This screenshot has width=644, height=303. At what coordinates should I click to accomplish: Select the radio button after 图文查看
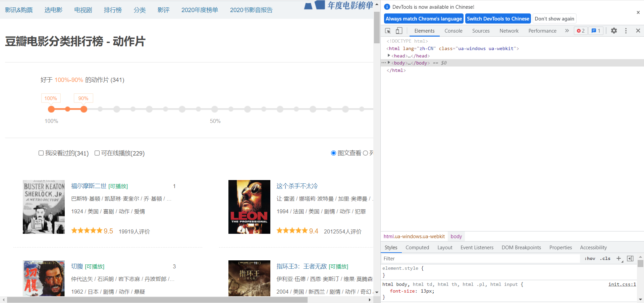coord(365,153)
